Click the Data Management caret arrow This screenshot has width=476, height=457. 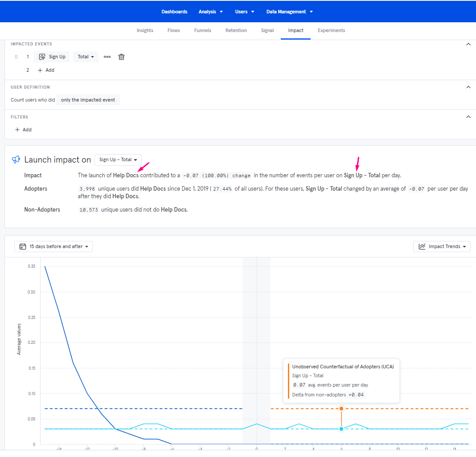pos(311,12)
